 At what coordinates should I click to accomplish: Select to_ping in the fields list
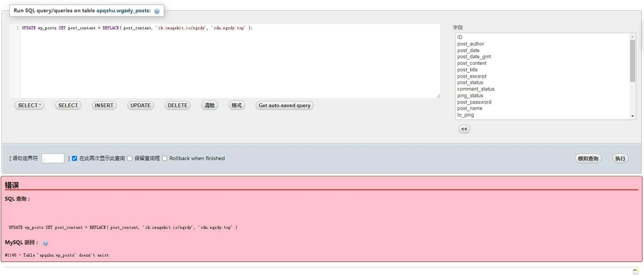coord(543,115)
